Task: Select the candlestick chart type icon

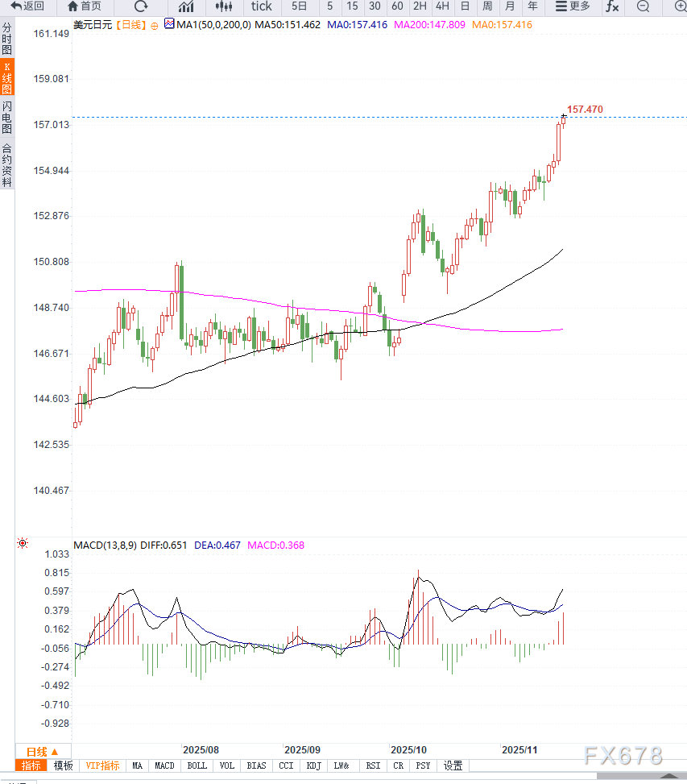Action: [223, 6]
